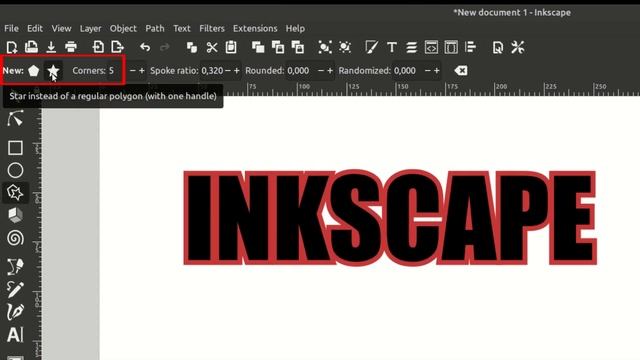Screen dimensions: 640x360
Task: Open the Extensions menu
Action: coord(255,29)
